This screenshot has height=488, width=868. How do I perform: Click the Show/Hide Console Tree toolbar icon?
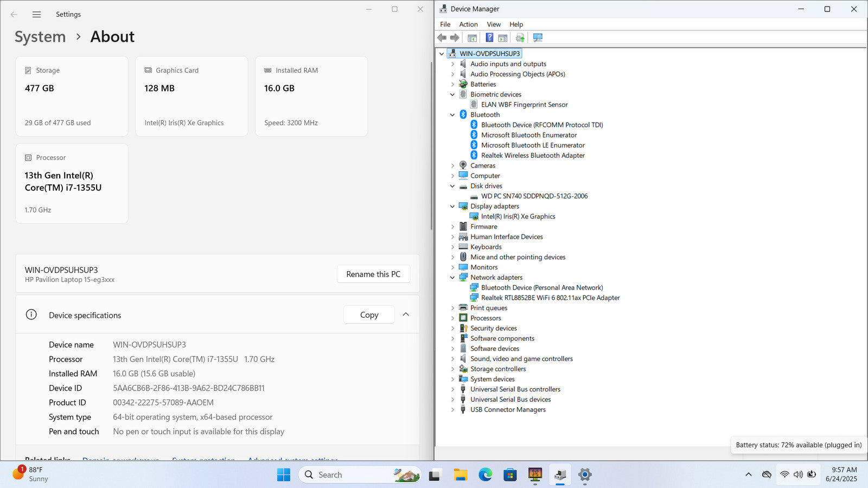472,37
